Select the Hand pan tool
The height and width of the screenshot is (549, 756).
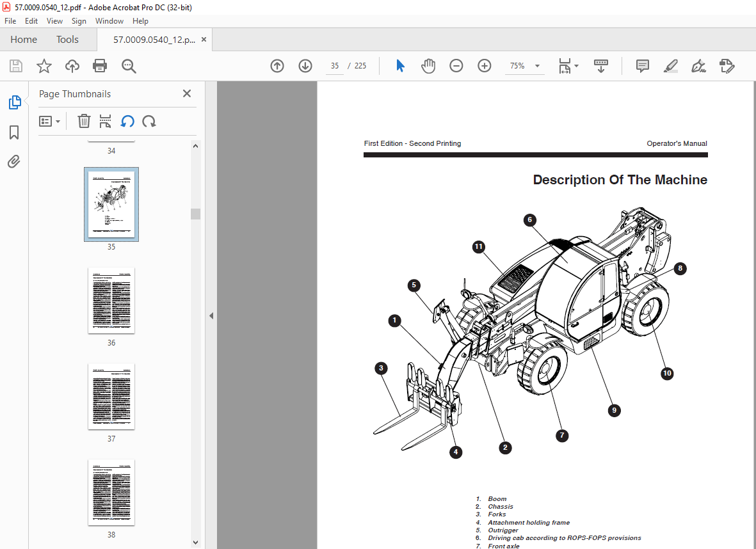[x=428, y=65]
